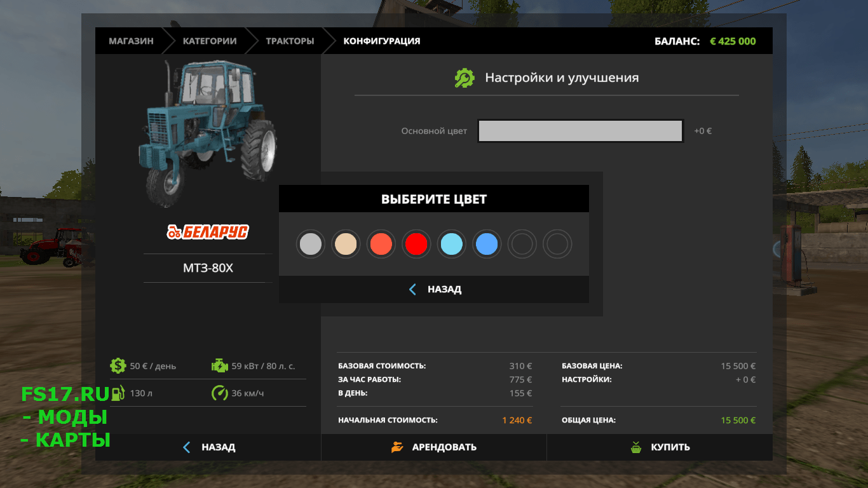
Task: Click the fuel capacity pump icon
Action: [118, 393]
